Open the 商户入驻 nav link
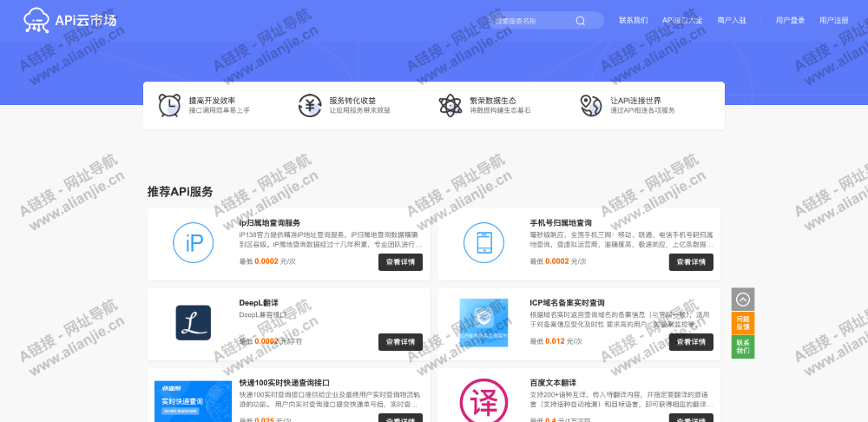 point(732,21)
